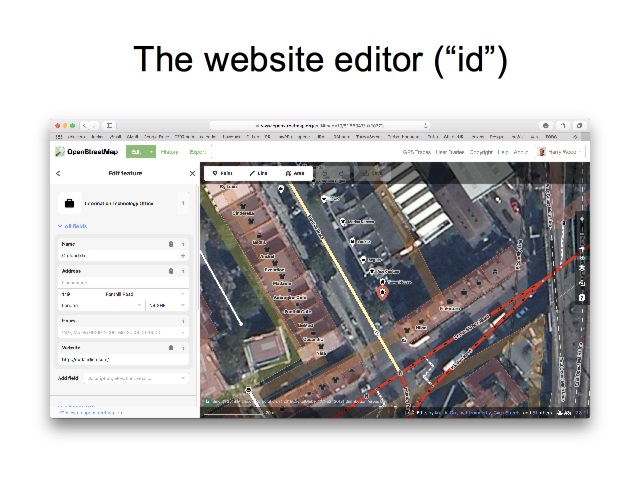Open the Harry Wood user menu

[561, 152]
